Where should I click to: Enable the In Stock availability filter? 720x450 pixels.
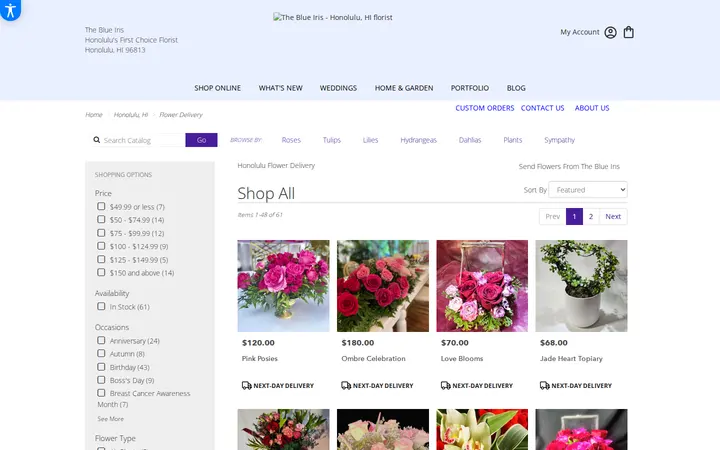coord(101,306)
